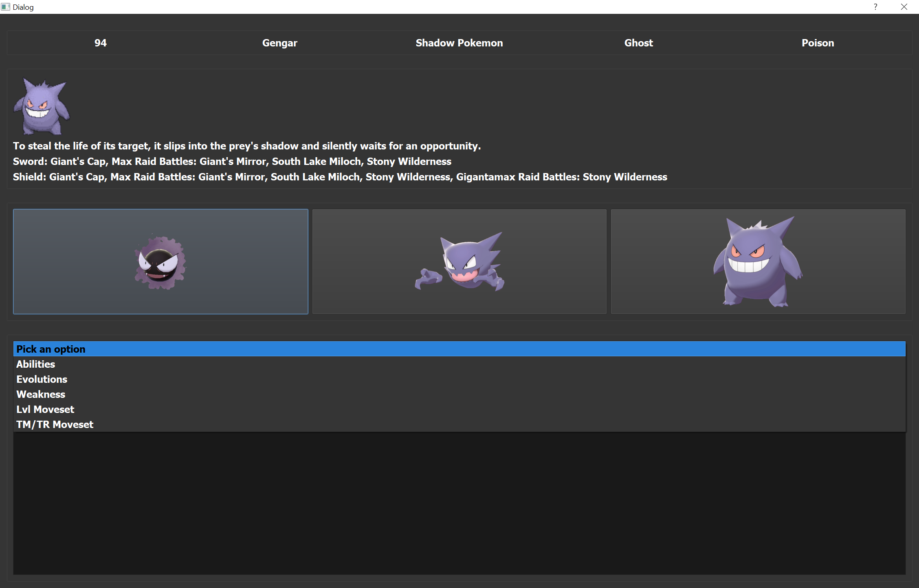The image size is (919, 588).
Task: Click the Haunter evolution image button
Action: tap(459, 261)
